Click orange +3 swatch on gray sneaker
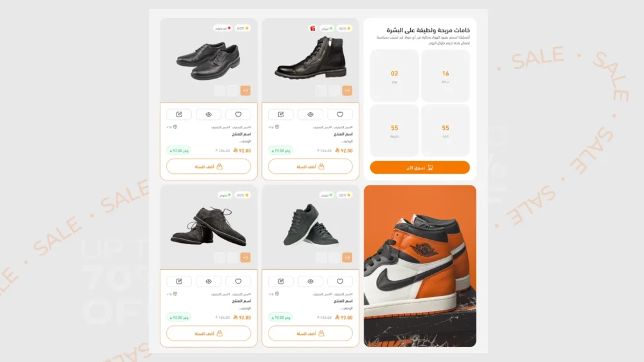The height and width of the screenshot is (362, 644). pos(347,257)
